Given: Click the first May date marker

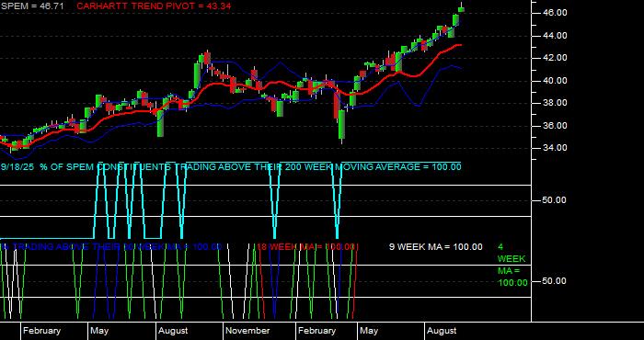Looking at the screenshot, I should pyautogui.click(x=99, y=331).
